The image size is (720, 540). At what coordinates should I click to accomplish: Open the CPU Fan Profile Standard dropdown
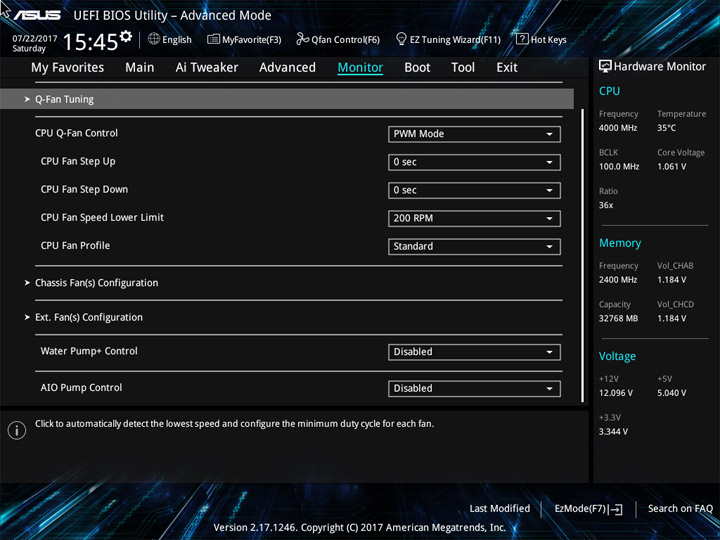[474, 246]
